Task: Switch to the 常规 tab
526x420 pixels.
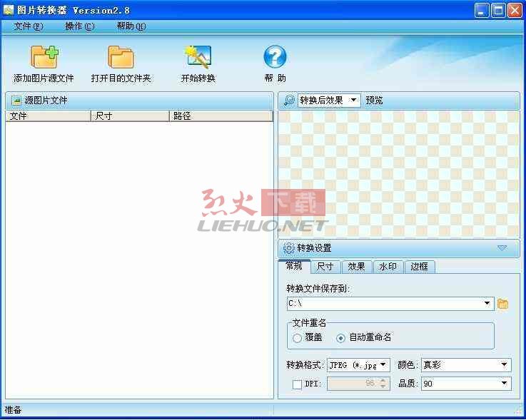Action: pyautogui.click(x=294, y=266)
